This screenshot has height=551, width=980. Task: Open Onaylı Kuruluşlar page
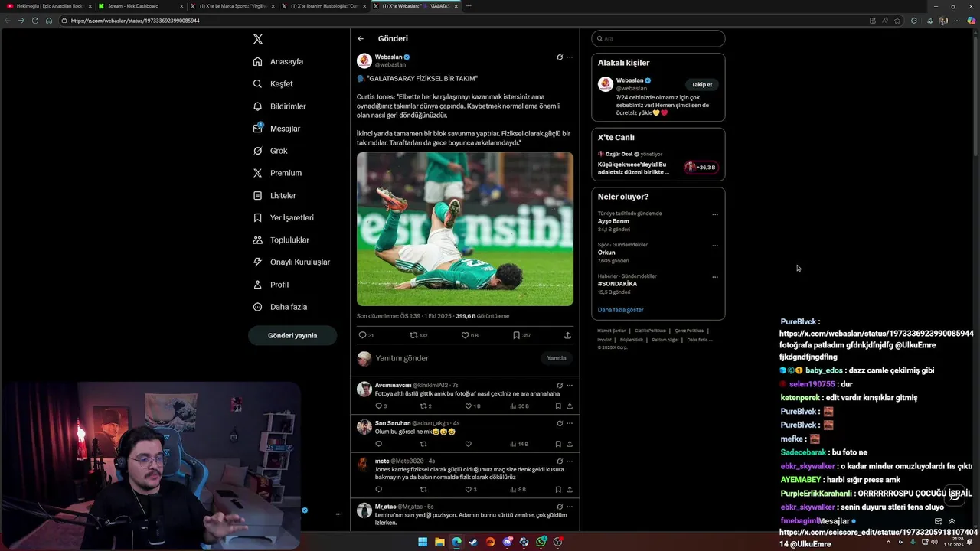[292, 262]
